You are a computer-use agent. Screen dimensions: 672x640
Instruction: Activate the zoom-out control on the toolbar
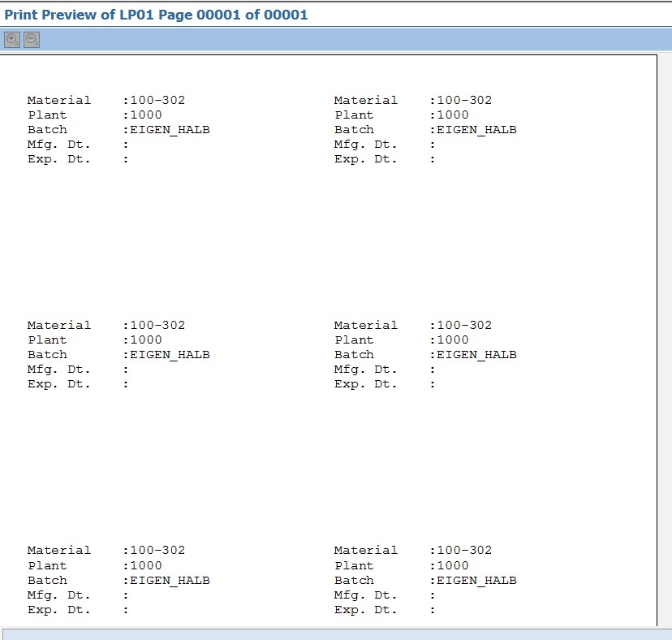click(31, 39)
